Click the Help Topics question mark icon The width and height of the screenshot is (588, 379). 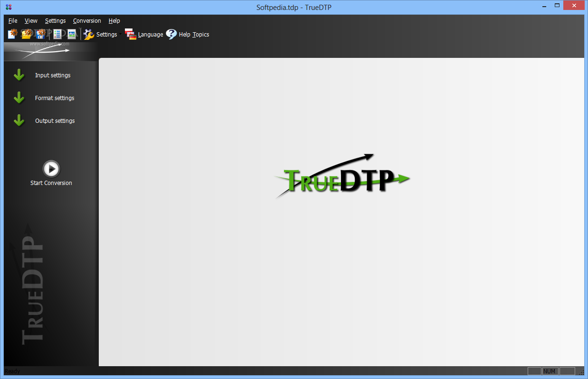click(171, 34)
